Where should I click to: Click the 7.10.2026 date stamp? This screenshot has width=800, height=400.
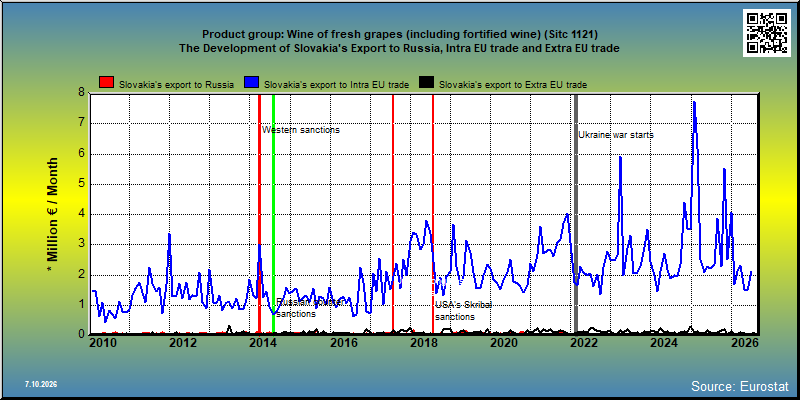click(41, 384)
